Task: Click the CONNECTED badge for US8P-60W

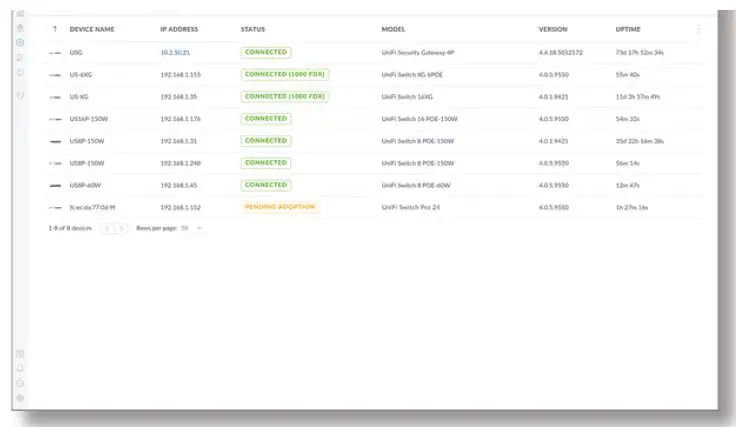Action: (x=266, y=185)
